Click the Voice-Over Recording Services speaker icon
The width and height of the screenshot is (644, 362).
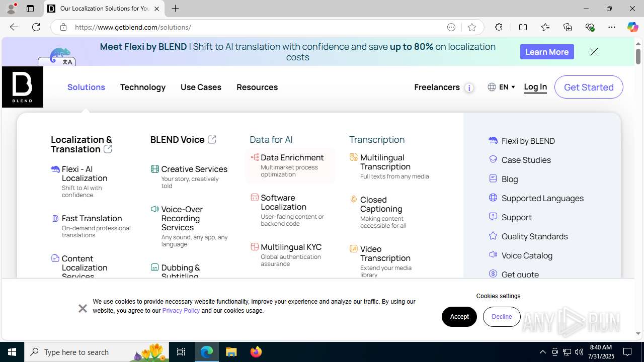155,209
